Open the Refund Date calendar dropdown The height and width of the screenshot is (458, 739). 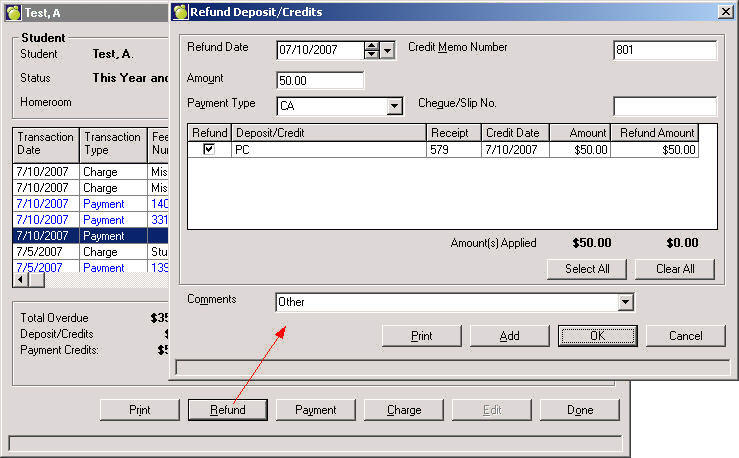[388, 50]
